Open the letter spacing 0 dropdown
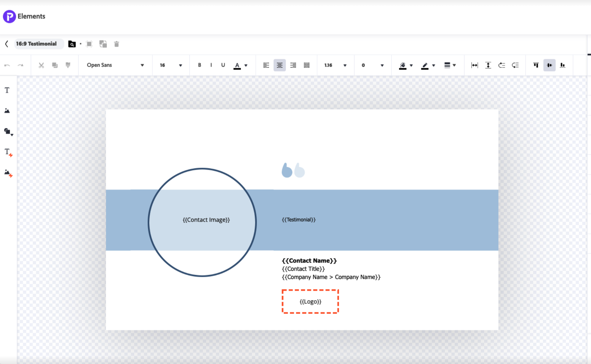 [x=373, y=65]
